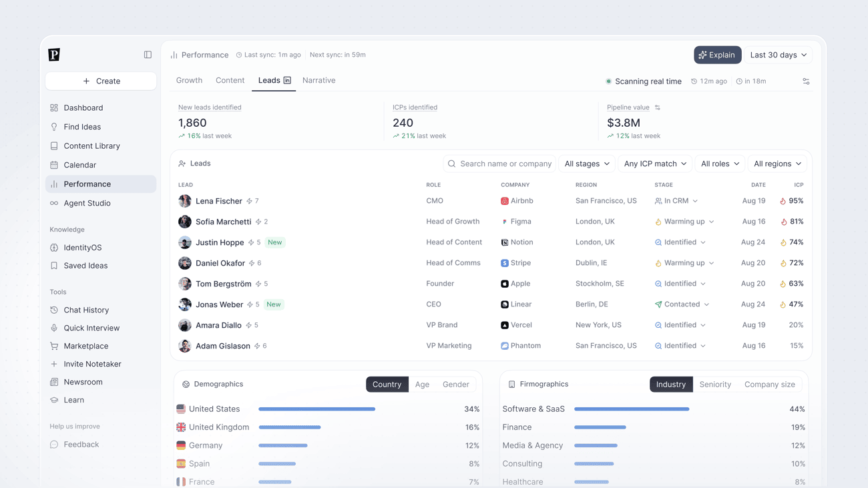
Task: Open the All roles filter
Action: pyautogui.click(x=720, y=164)
